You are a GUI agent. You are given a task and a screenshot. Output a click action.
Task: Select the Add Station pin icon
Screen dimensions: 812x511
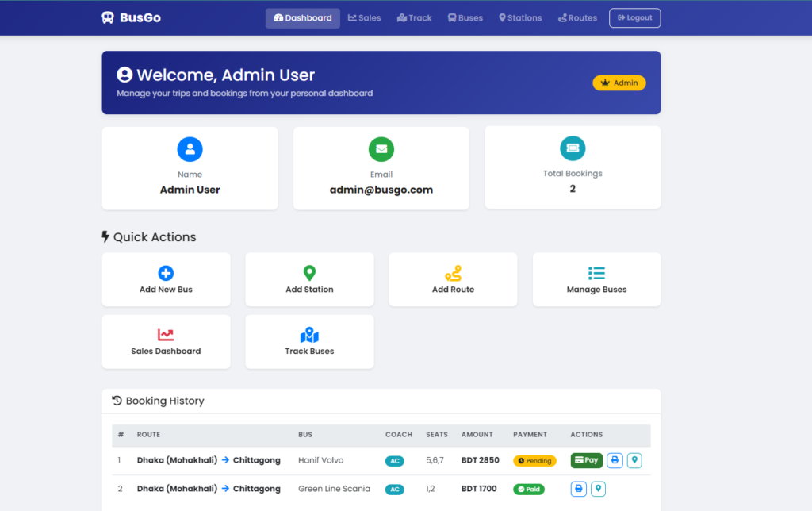(309, 272)
